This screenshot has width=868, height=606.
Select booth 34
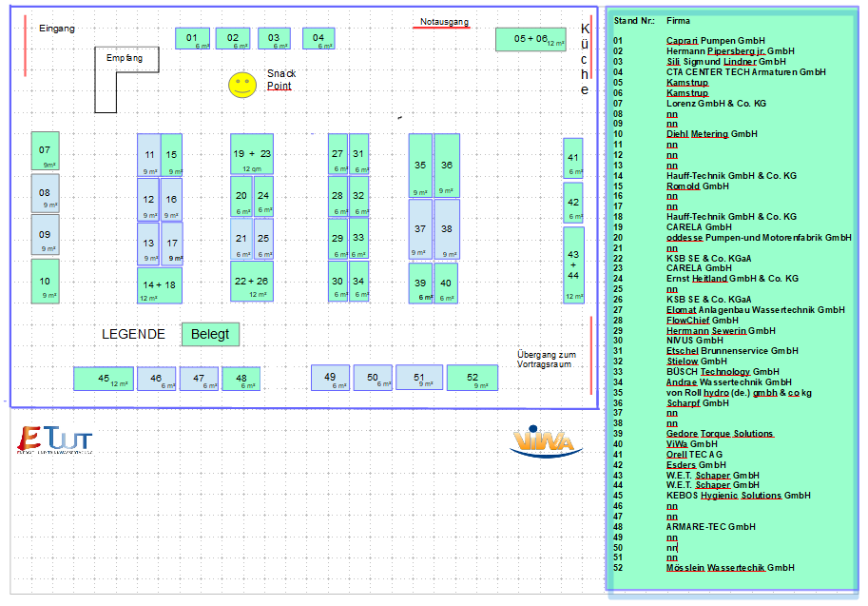click(x=358, y=282)
